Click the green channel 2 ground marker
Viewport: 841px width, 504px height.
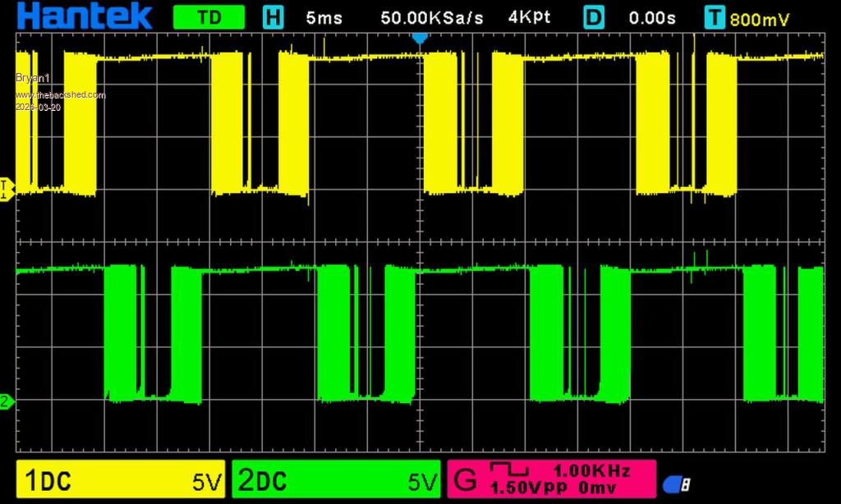(x=7, y=401)
